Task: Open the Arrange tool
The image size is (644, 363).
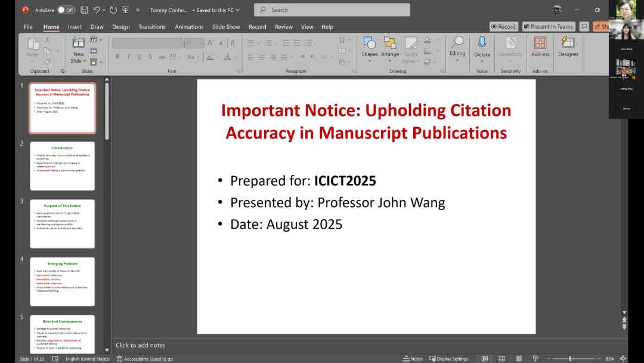Action: point(390,47)
